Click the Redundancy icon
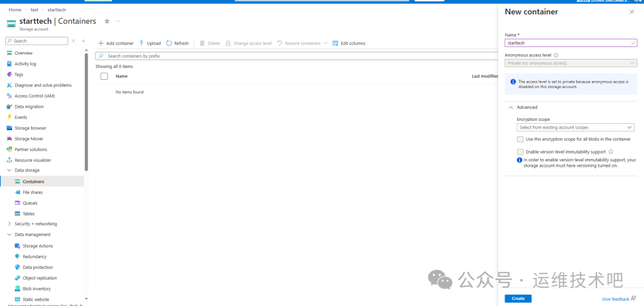This screenshot has width=644, height=306. pyautogui.click(x=18, y=257)
